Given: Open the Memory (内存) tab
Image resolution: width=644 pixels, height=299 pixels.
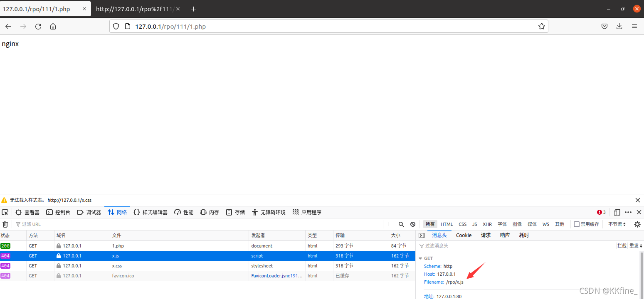Looking at the screenshot, I should (x=210, y=212).
